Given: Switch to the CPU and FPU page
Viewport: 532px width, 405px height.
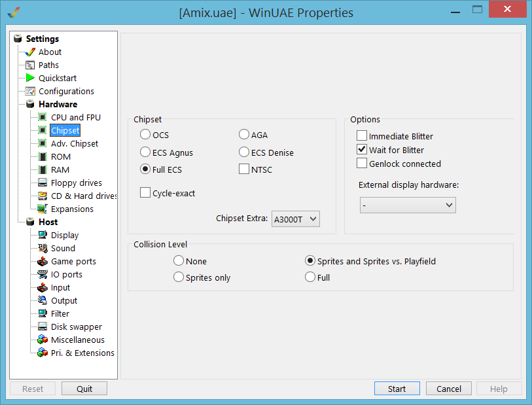Looking at the screenshot, I should point(76,117).
